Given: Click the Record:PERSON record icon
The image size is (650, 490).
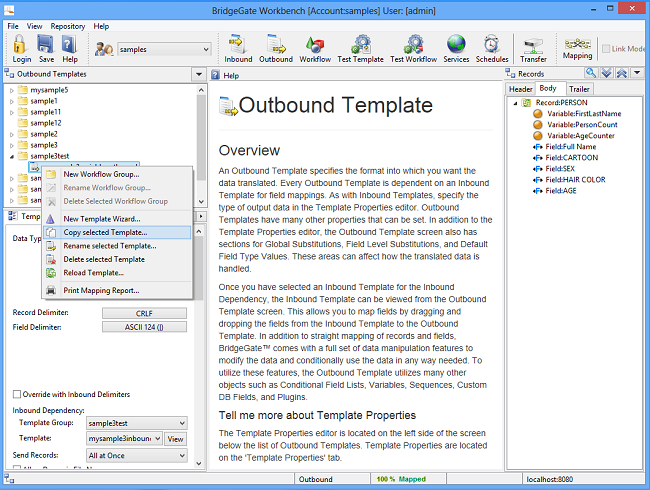Looking at the screenshot, I should (x=526, y=102).
